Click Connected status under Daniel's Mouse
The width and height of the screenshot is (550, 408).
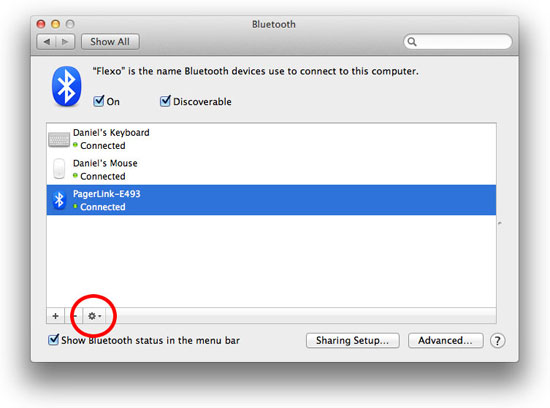(x=102, y=176)
